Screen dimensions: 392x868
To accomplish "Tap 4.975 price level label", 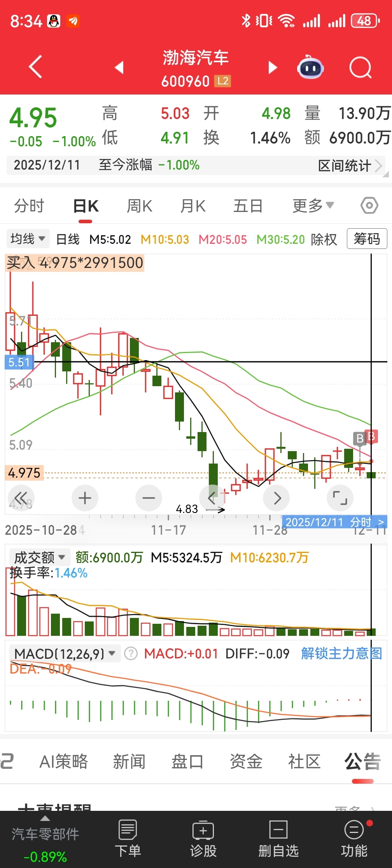I will click(x=24, y=473).
